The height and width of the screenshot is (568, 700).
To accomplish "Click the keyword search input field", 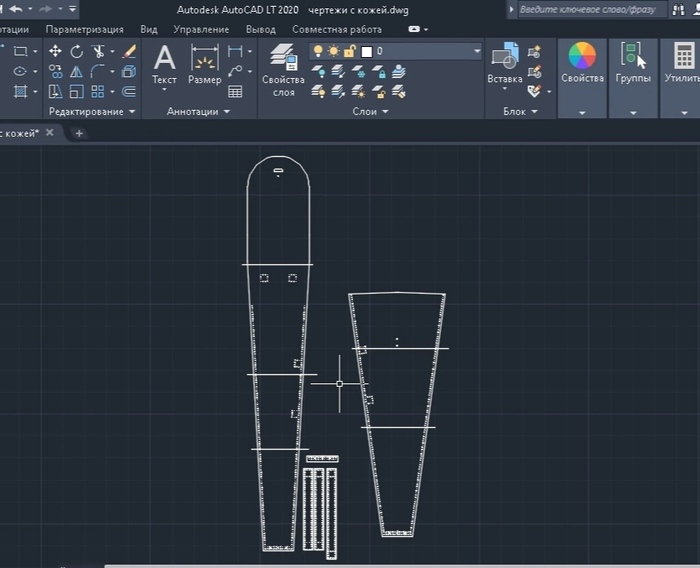I will (x=588, y=9).
